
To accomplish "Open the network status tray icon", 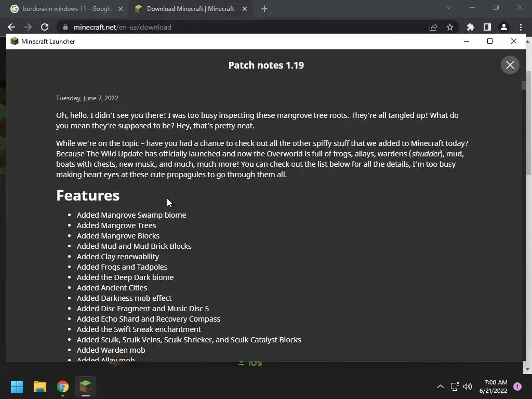I will point(455,387).
